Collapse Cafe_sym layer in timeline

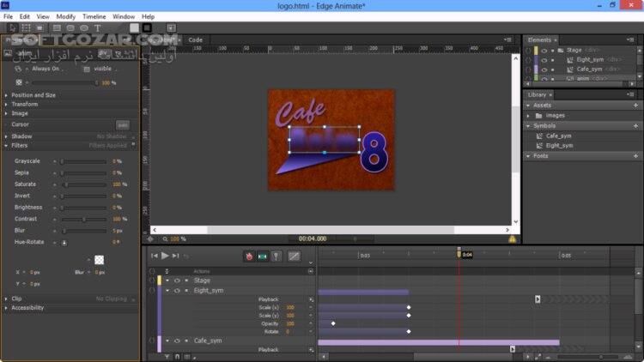167,341
